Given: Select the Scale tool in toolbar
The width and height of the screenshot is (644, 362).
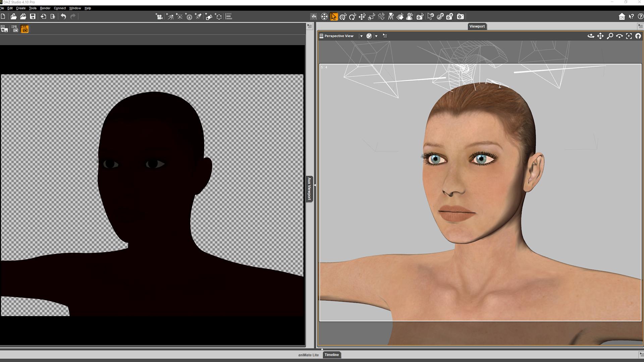Looking at the screenshot, I should pyautogui.click(x=371, y=17).
